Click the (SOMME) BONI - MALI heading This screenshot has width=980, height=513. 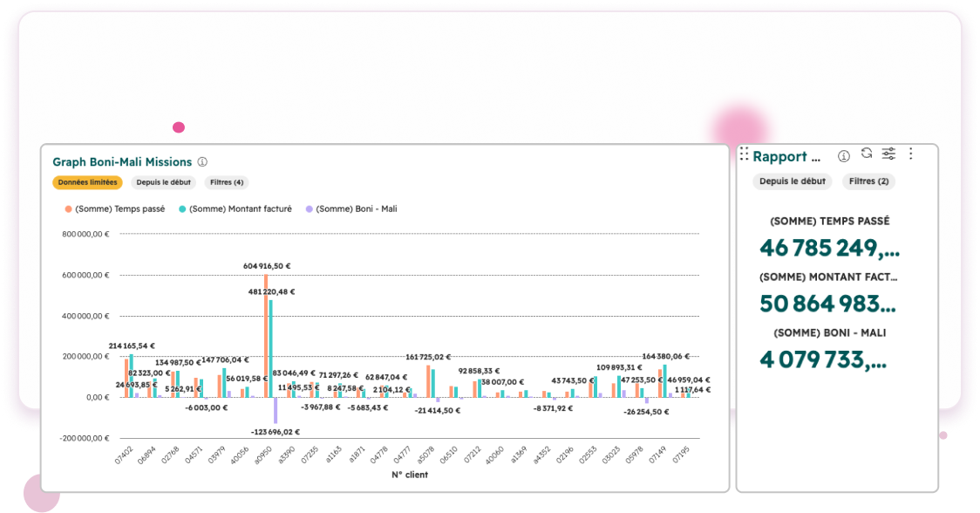click(x=830, y=333)
